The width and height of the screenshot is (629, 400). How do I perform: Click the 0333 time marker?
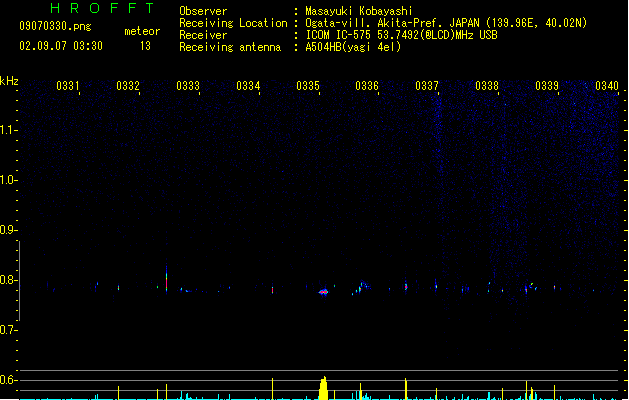(x=188, y=86)
